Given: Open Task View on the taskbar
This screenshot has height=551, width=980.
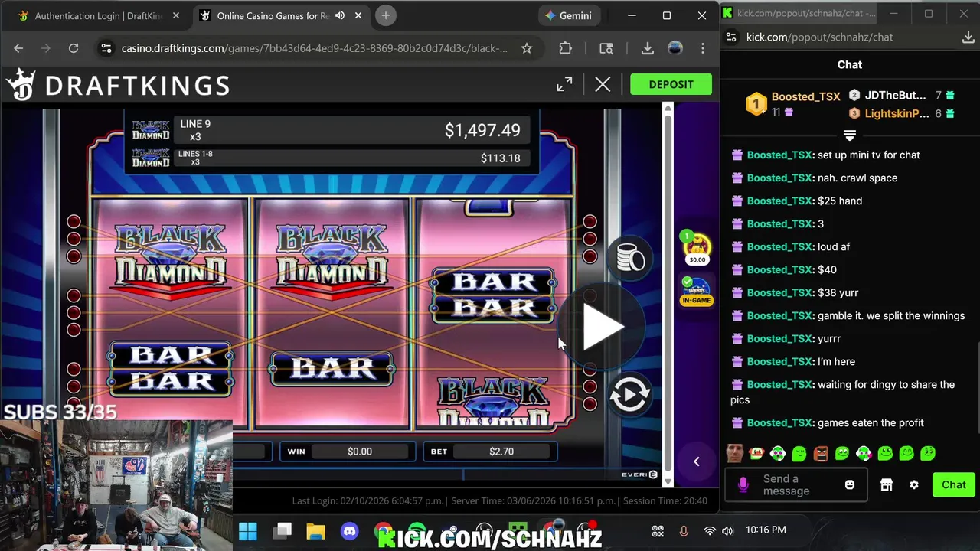Looking at the screenshot, I should coord(283,530).
